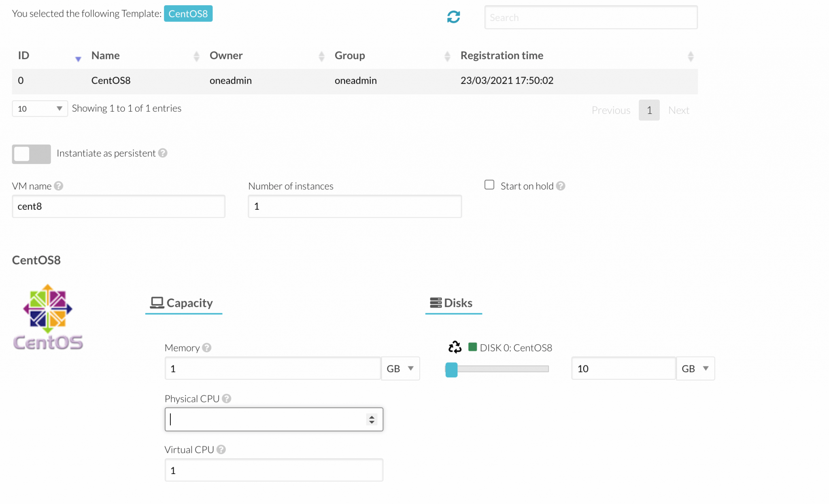Switch to the Disks tab

[453, 303]
